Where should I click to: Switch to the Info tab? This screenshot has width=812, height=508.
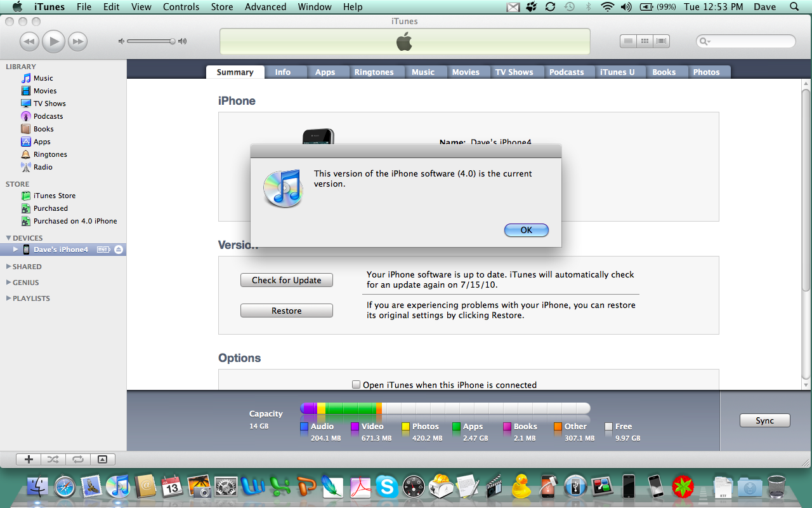283,72
